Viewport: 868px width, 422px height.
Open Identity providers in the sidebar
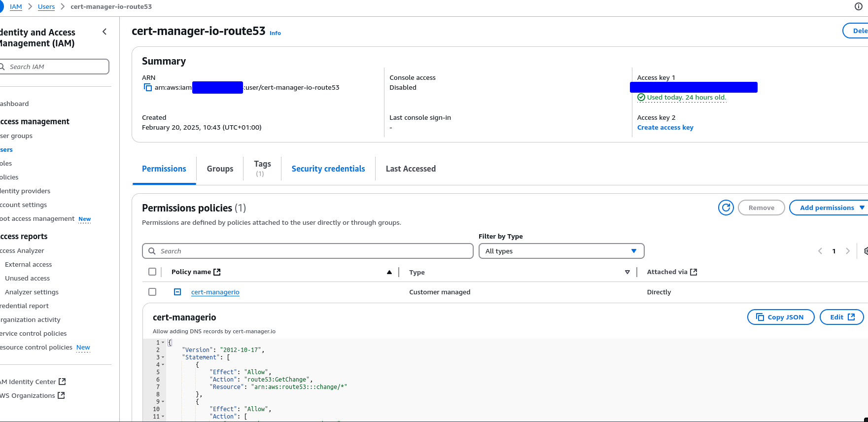click(25, 191)
